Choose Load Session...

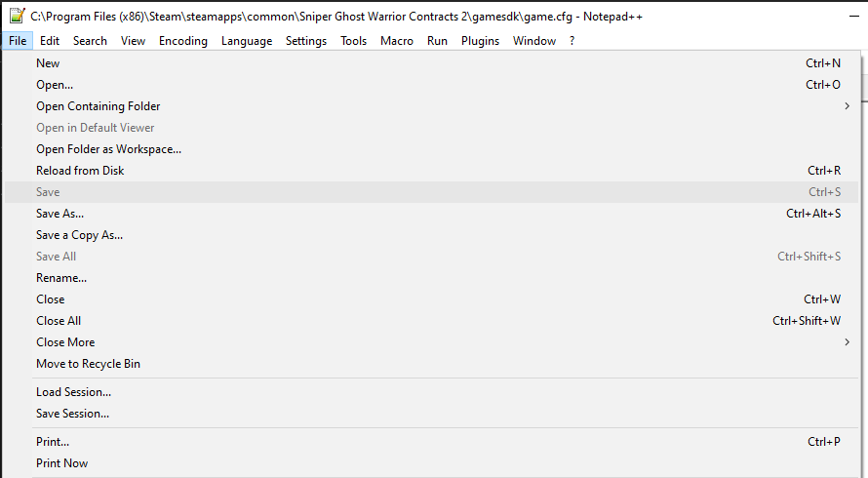coord(73,392)
